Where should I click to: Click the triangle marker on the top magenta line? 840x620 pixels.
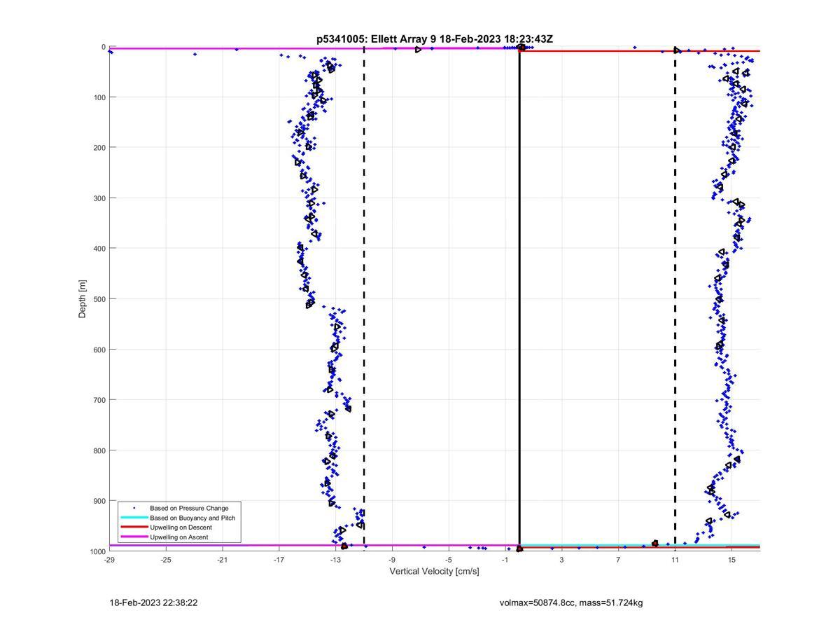point(419,49)
